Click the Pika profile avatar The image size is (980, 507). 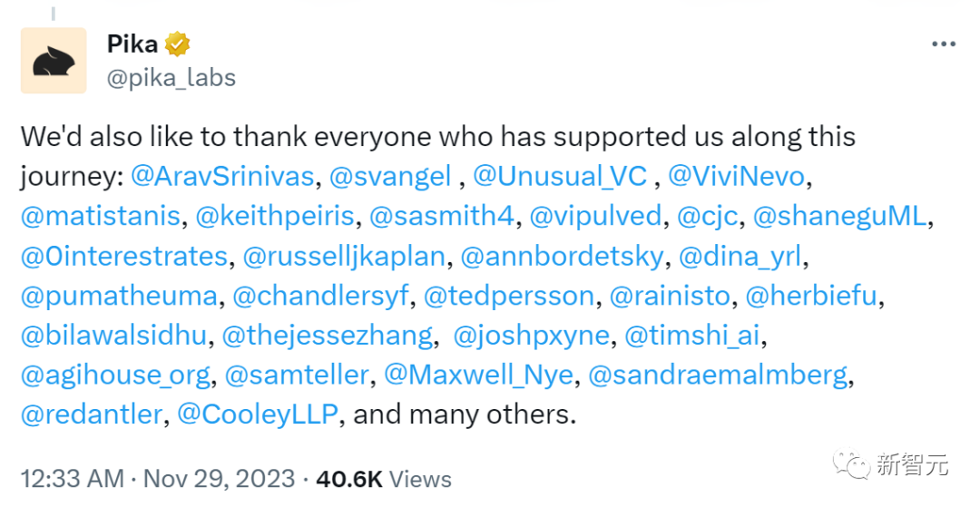[x=54, y=61]
